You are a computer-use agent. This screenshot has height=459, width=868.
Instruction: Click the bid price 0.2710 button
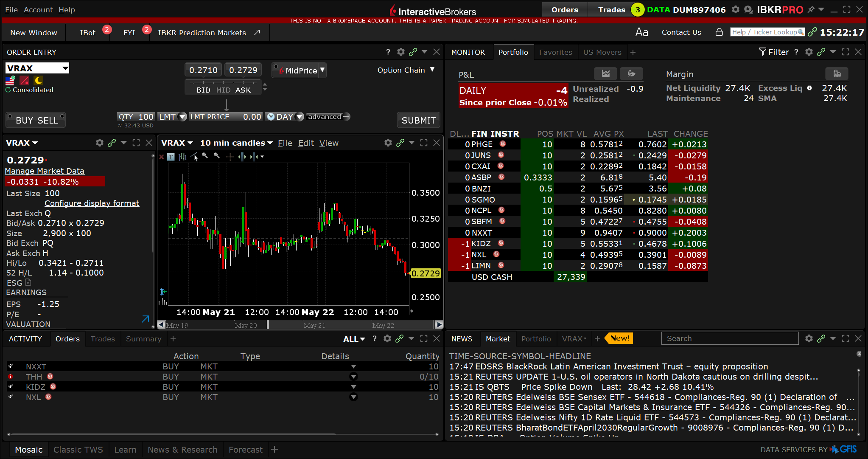(203, 70)
